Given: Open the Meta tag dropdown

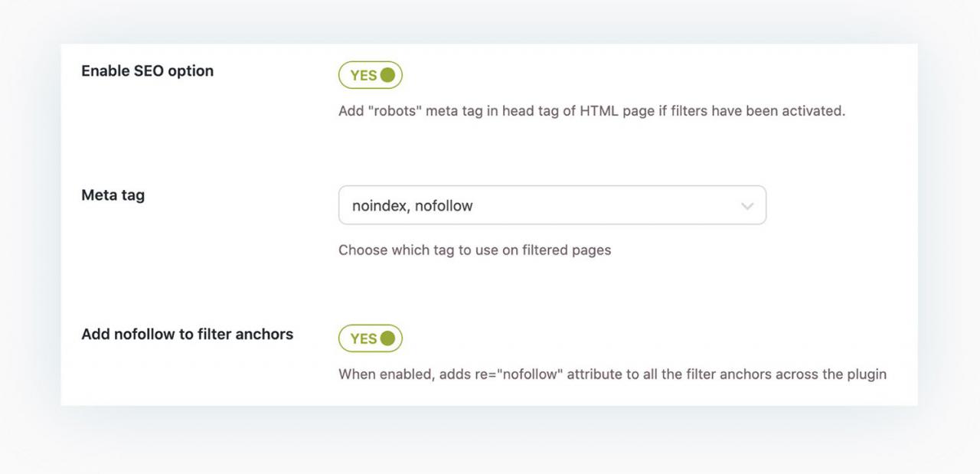Looking at the screenshot, I should pos(551,205).
